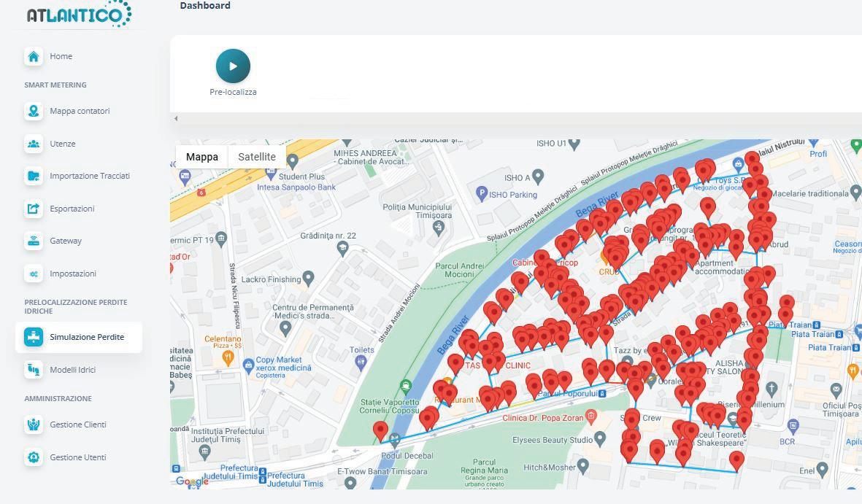Open Gestione Utenti menu entry
862x504 pixels.
tap(78, 457)
